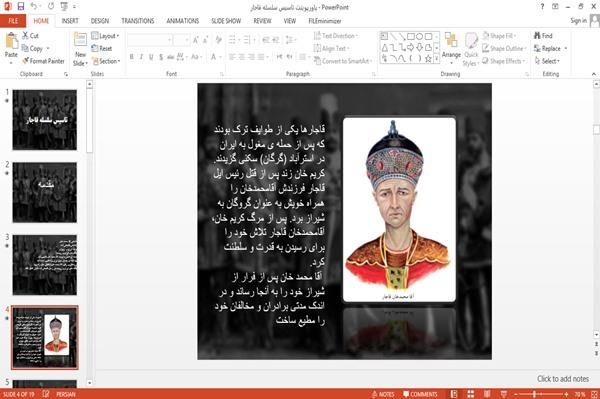
Task: Select the star shape in the gallery
Action: coord(429,59)
